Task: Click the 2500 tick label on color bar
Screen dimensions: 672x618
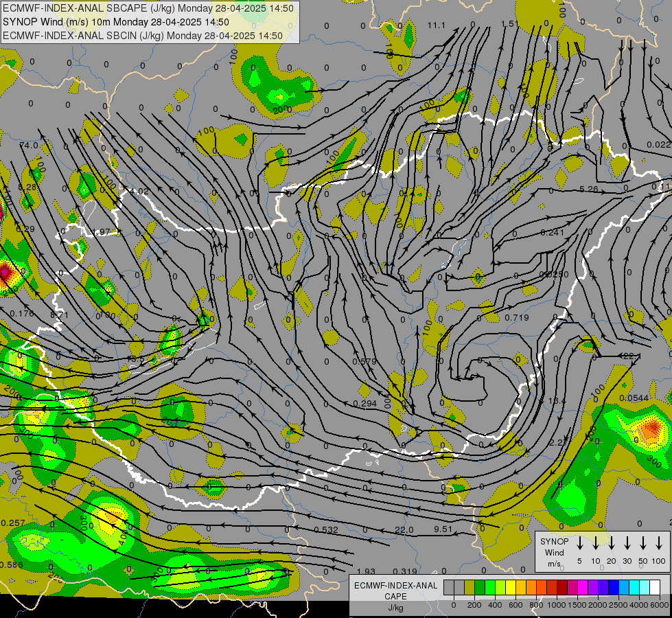Action: tap(618, 605)
